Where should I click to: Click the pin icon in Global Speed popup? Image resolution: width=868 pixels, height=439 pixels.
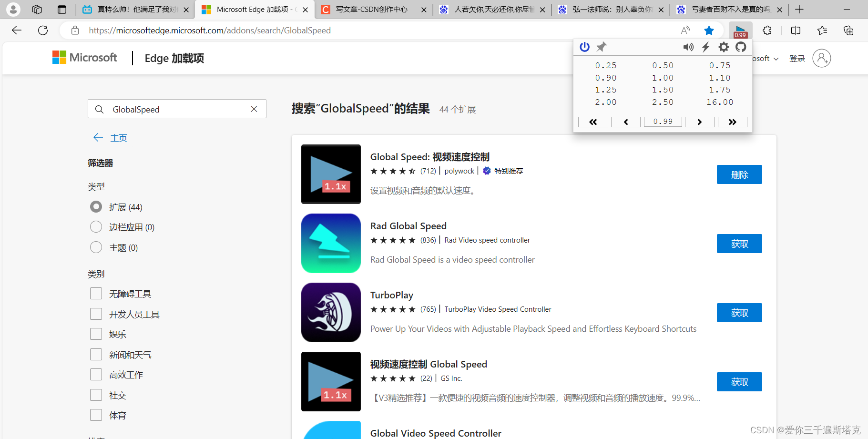[x=602, y=47]
